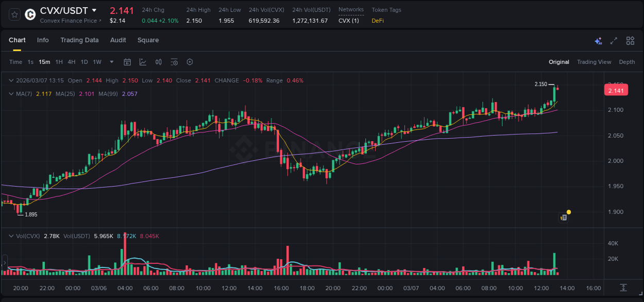Collapse the MA indicator values row

10,93
